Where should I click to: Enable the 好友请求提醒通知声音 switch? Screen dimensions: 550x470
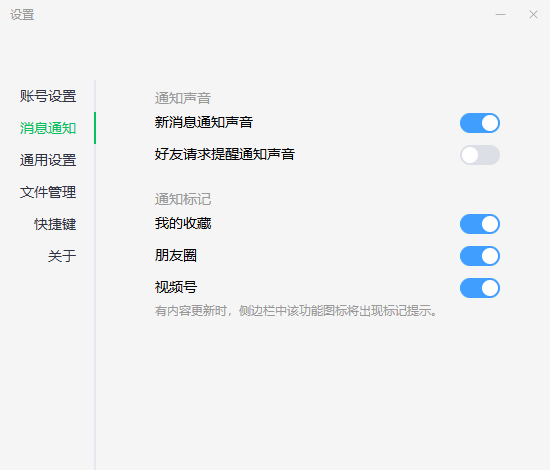[x=480, y=155]
